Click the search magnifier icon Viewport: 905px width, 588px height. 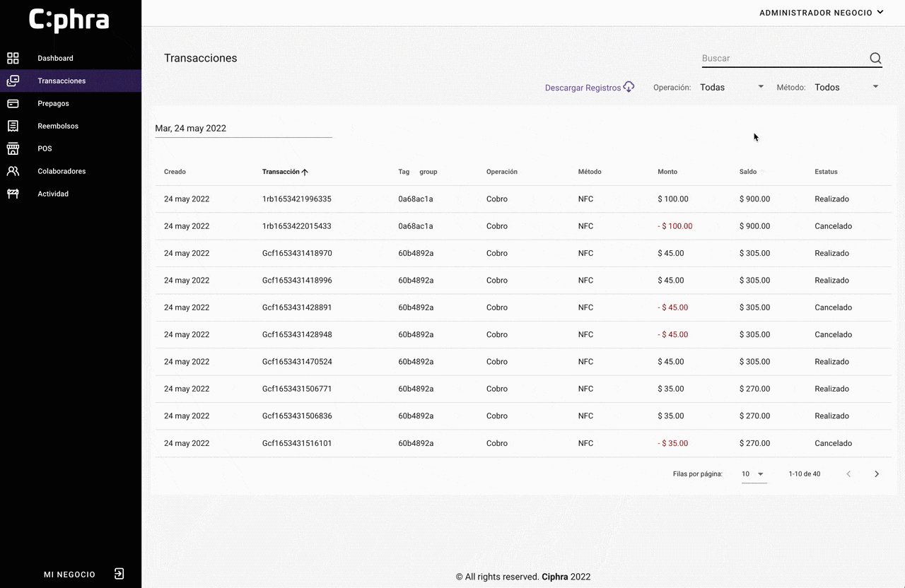click(875, 59)
